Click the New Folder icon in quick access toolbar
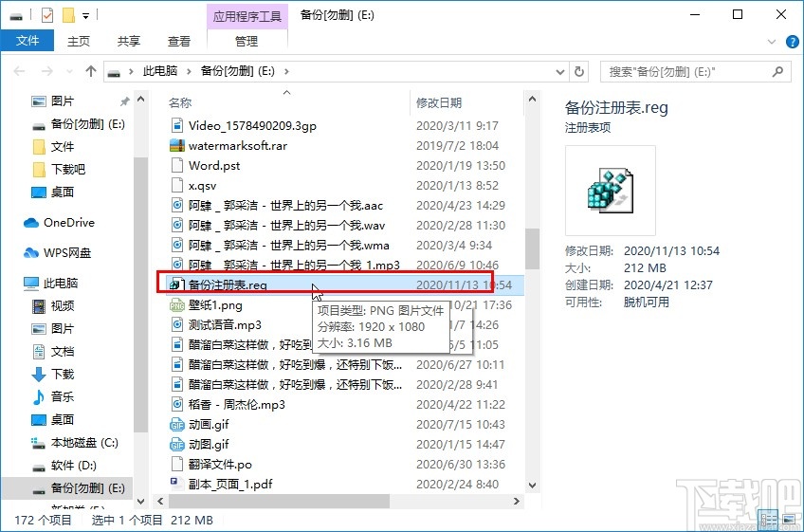 (68, 15)
